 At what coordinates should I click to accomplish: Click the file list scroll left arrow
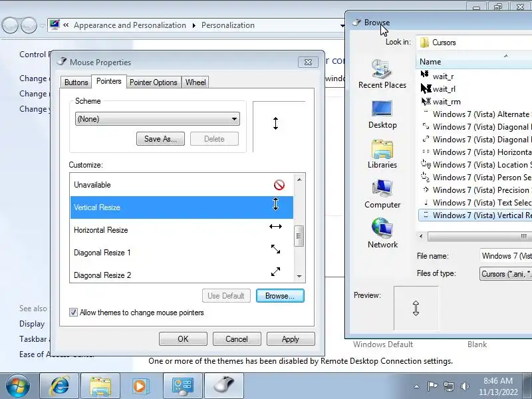point(421,236)
